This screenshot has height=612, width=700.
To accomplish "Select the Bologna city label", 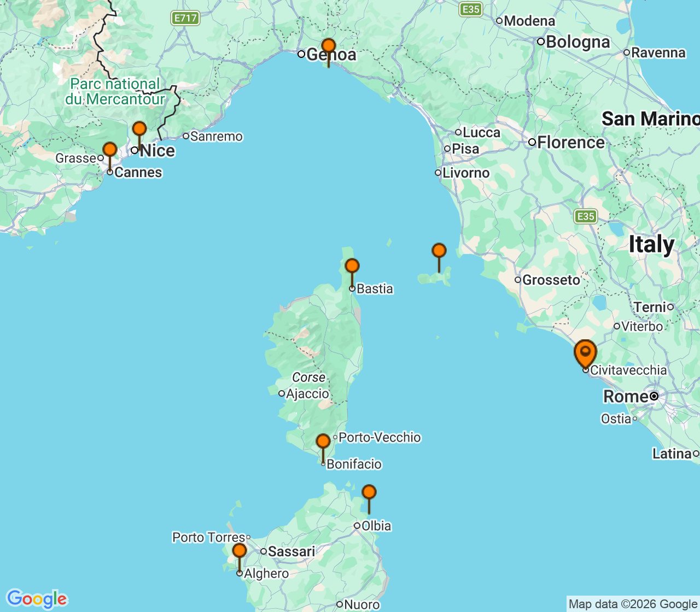I will (x=577, y=42).
